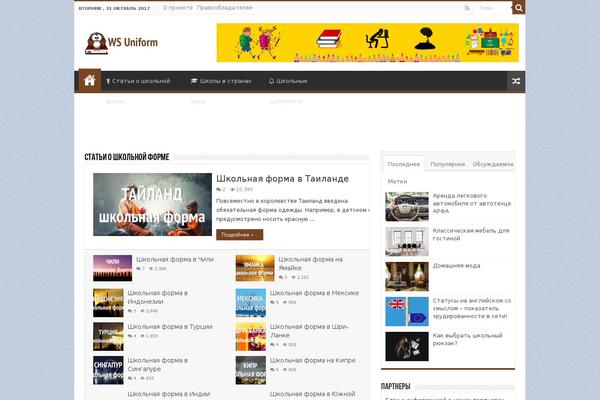Open the Cyprus article thumbnail
Screen dimensions: 600x400
coord(251,370)
